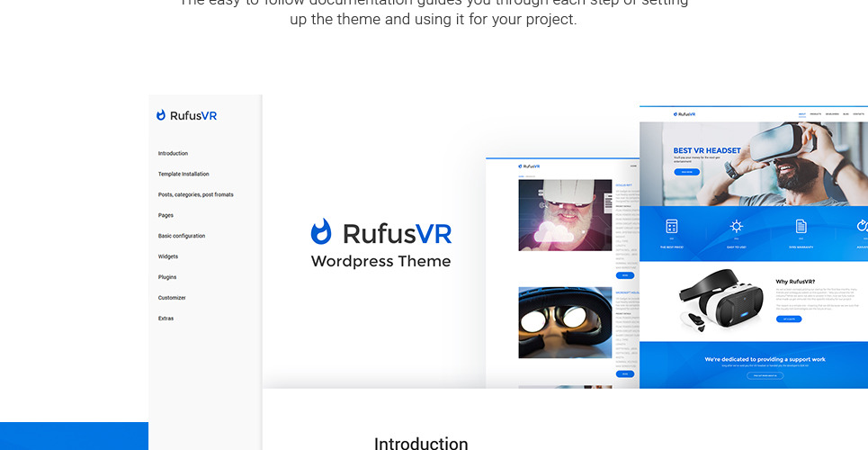Open the Extras section in the sidebar
Viewport: 868px width, 450px height.
[166, 319]
